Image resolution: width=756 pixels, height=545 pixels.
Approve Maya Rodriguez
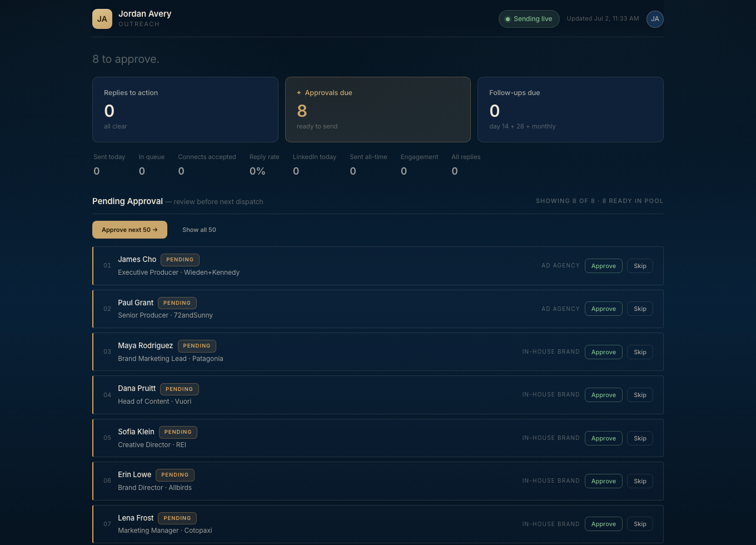(604, 352)
